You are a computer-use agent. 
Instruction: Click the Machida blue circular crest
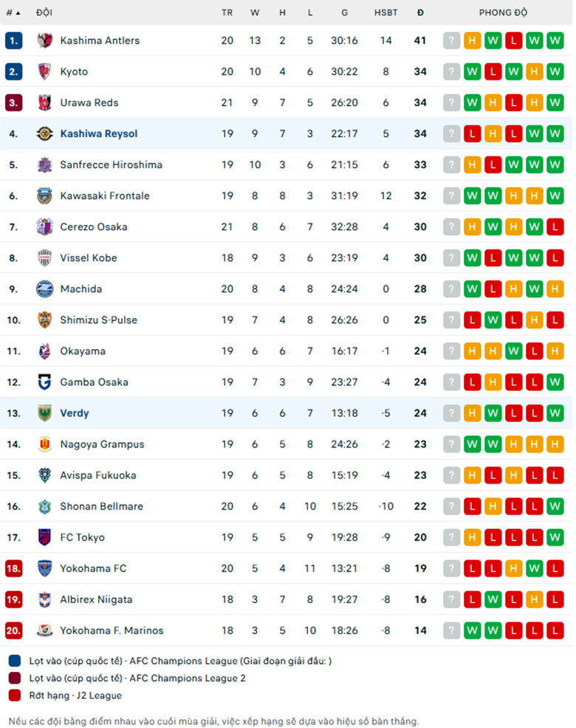(x=44, y=289)
